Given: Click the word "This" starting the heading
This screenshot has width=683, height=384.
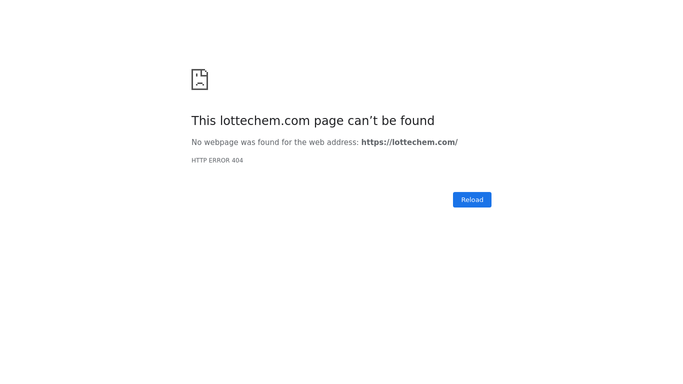Looking at the screenshot, I should (x=203, y=121).
